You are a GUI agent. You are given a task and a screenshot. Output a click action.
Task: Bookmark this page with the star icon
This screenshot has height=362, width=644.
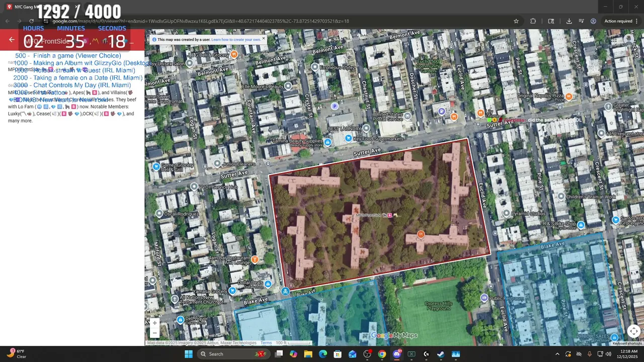516,21
